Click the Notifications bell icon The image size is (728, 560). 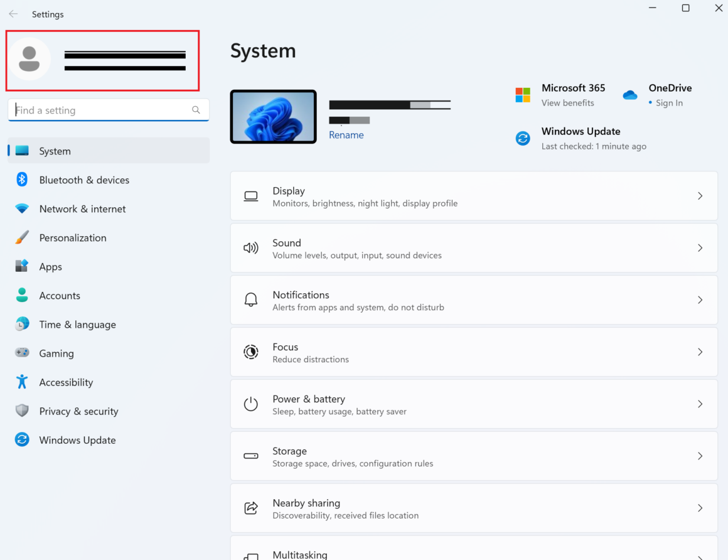(251, 299)
